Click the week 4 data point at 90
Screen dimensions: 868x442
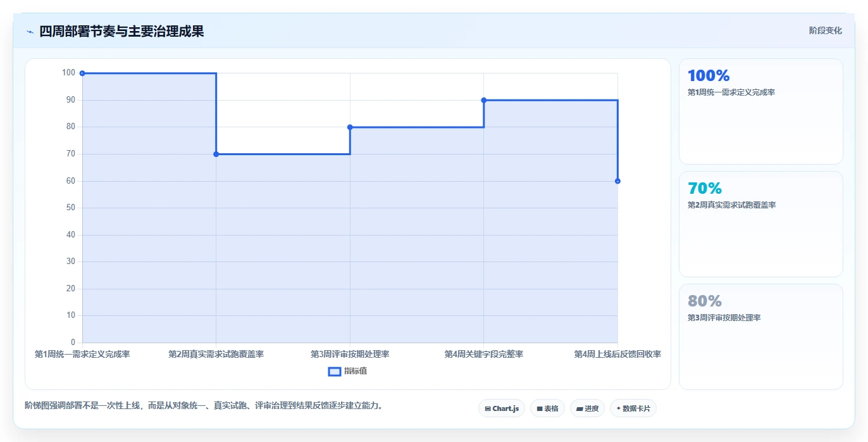(x=484, y=100)
